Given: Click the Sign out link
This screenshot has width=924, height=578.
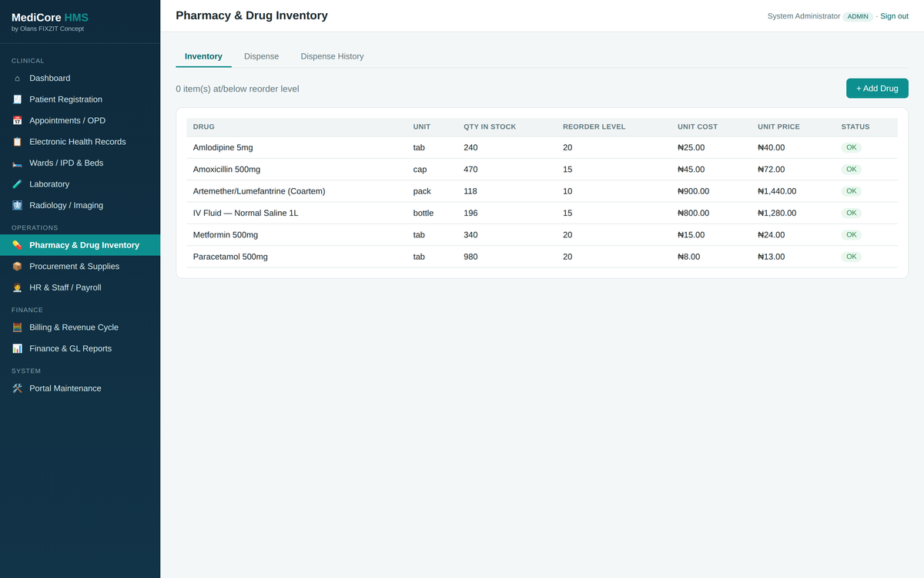Looking at the screenshot, I should tap(894, 16).
